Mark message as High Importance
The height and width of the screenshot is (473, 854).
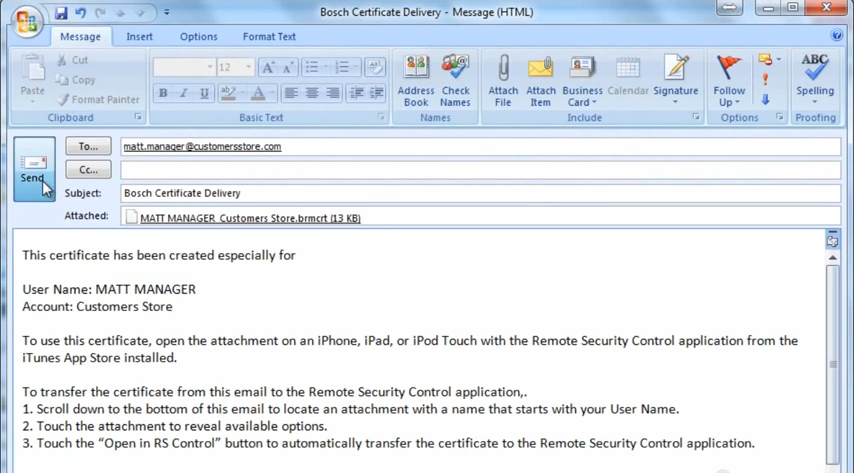pos(765,80)
